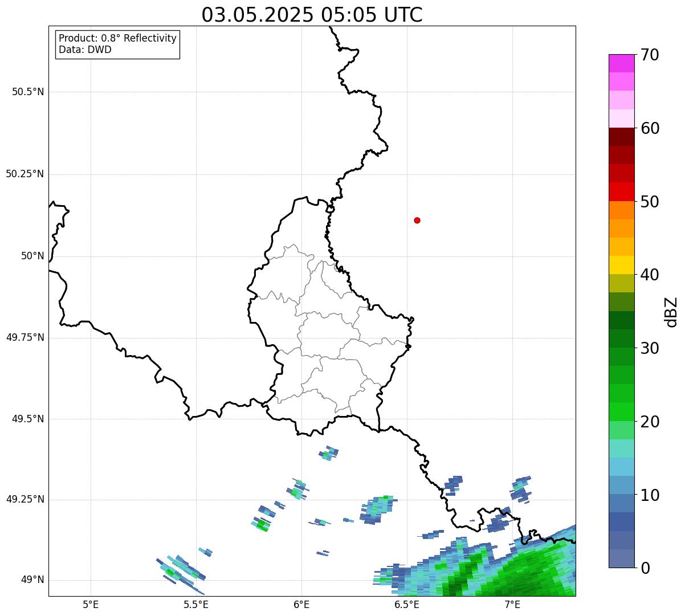Screen dimensions: 685x616
Task: Click the '49.5°N' latitude label
Action: point(28,419)
